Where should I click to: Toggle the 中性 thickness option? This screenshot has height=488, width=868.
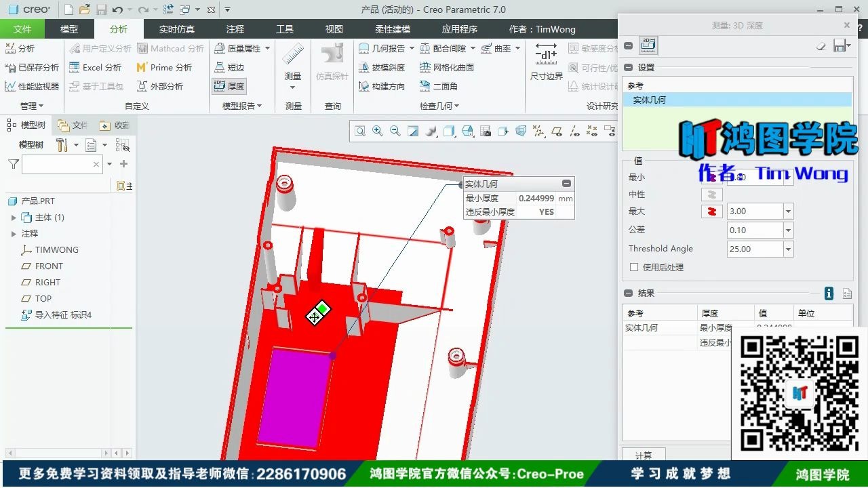(711, 194)
